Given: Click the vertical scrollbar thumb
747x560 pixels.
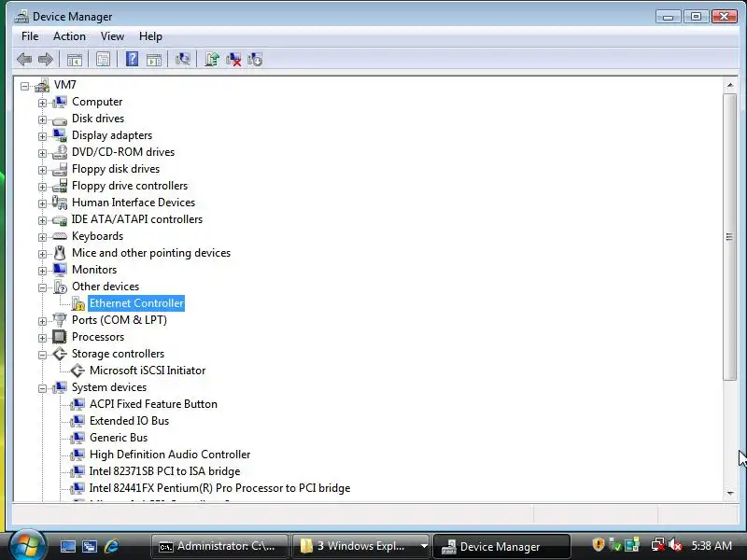Looking at the screenshot, I should pyautogui.click(x=729, y=237).
